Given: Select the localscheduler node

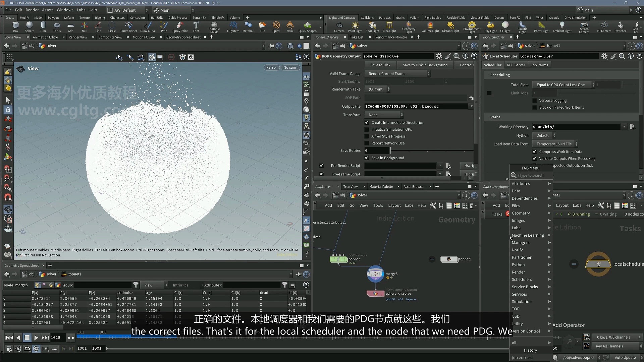Looking at the screenshot, I should pyautogui.click(x=598, y=264).
